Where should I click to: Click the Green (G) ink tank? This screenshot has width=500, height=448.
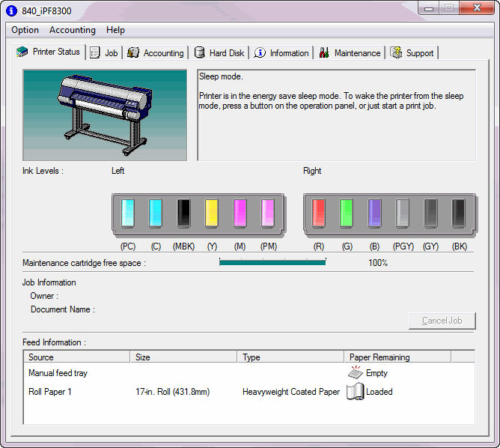pos(347,214)
